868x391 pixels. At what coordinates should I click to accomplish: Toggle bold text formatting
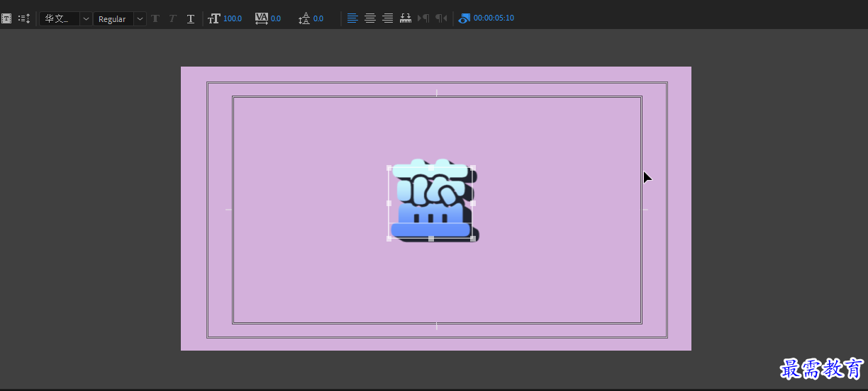(155, 18)
